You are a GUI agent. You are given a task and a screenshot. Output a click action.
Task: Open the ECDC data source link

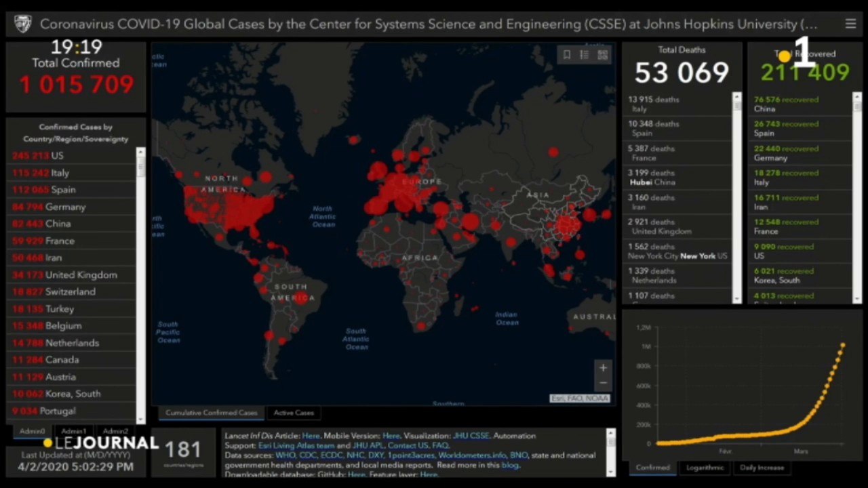point(332,455)
